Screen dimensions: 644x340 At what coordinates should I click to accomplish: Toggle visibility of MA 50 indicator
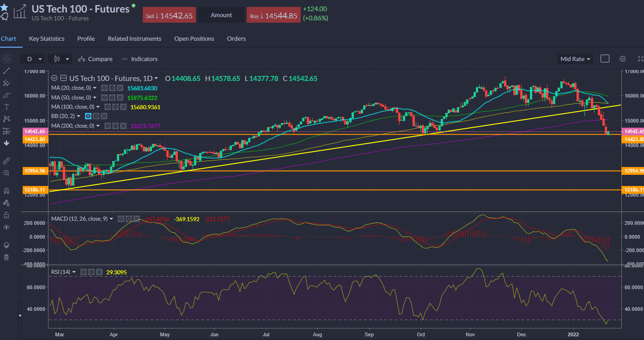pyautogui.click(x=105, y=98)
